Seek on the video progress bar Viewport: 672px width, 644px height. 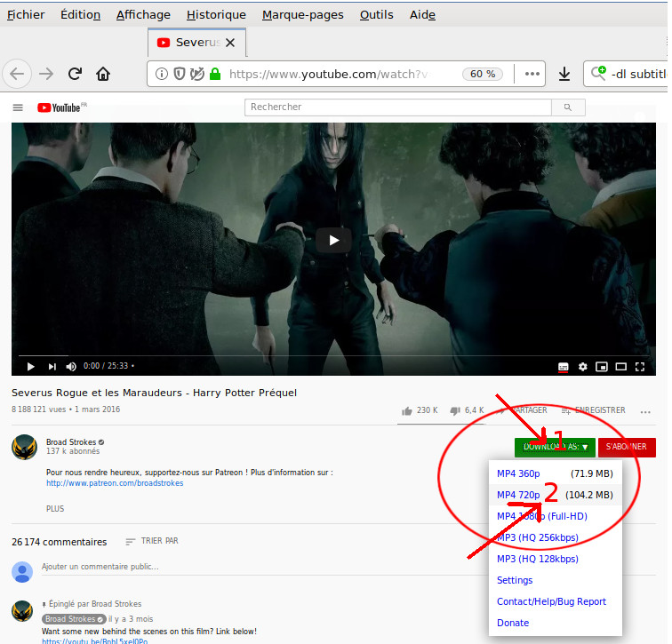pos(333,355)
